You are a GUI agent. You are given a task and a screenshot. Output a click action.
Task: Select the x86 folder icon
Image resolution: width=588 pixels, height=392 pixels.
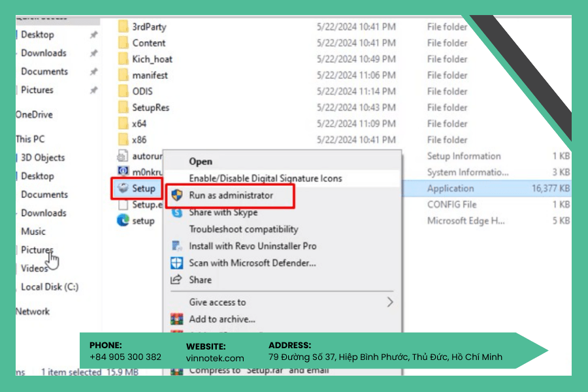click(x=123, y=140)
